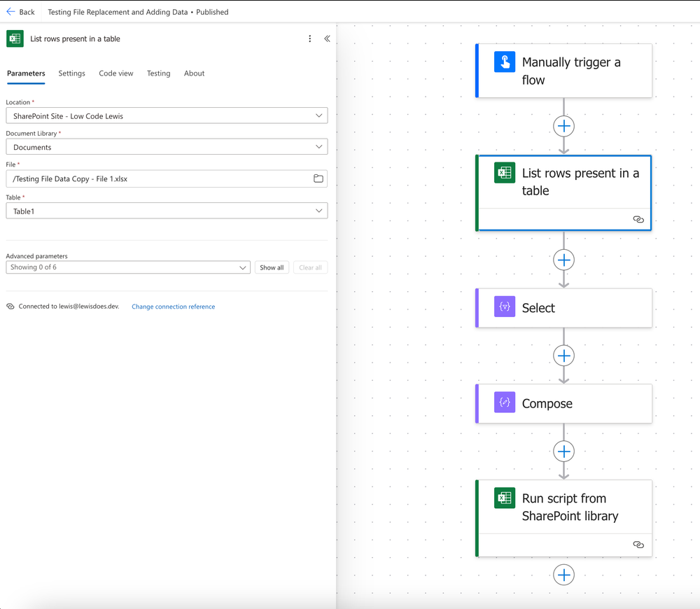Click the Show all button
The height and width of the screenshot is (609, 700).
[272, 267]
